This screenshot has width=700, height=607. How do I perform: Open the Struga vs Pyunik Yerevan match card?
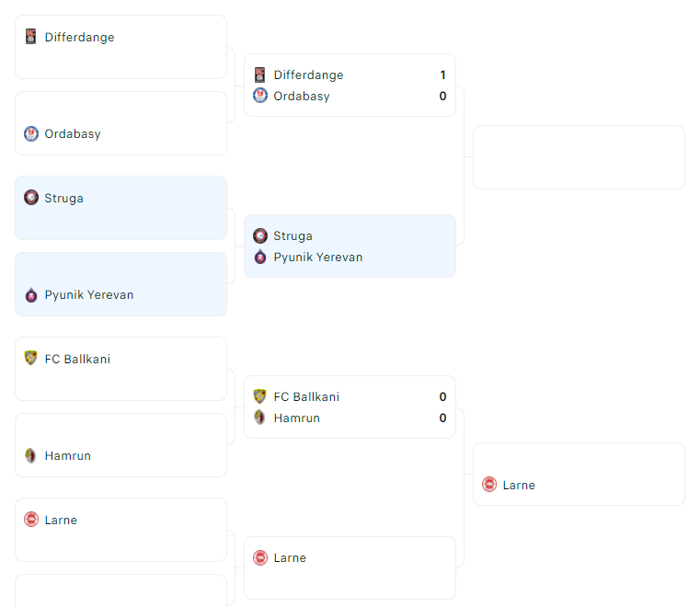click(x=350, y=246)
